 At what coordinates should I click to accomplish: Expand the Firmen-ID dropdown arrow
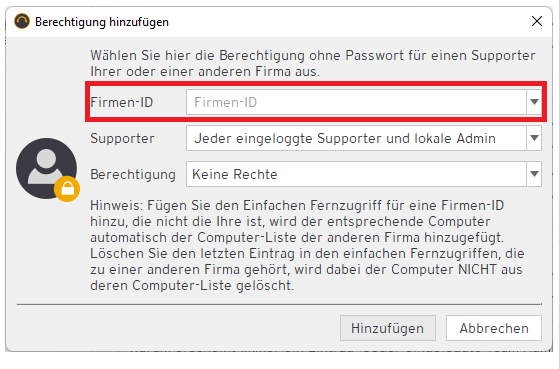[x=534, y=102]
